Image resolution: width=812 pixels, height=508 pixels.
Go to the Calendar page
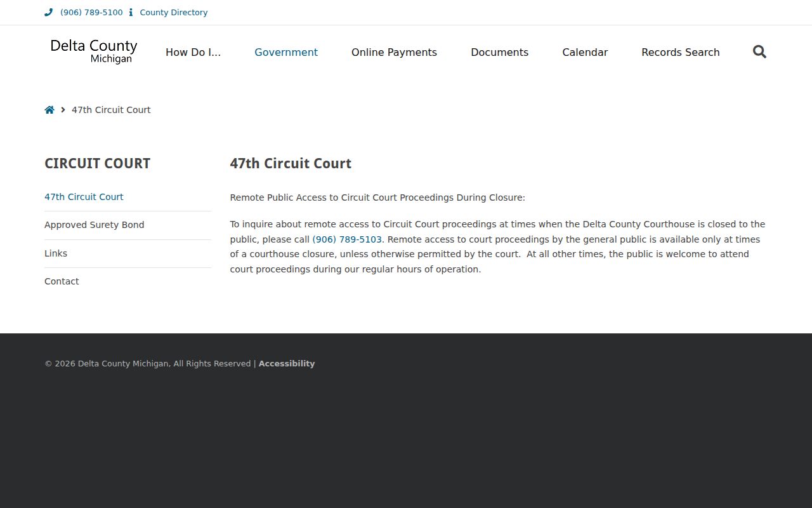(x=585, y=52)
